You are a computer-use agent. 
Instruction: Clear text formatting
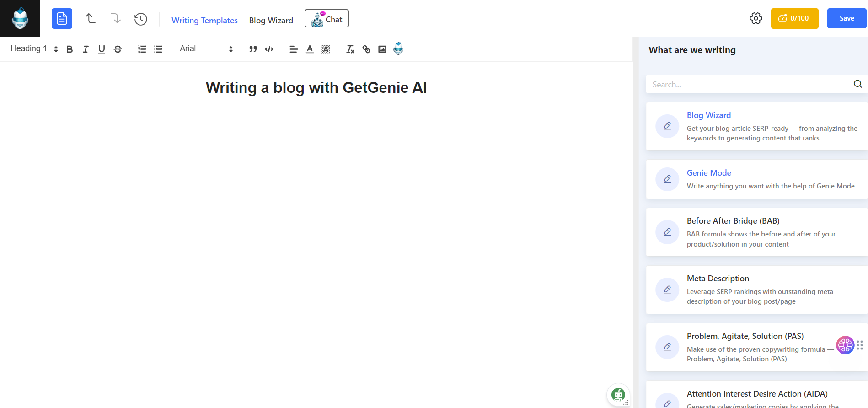tap(350, 49)
